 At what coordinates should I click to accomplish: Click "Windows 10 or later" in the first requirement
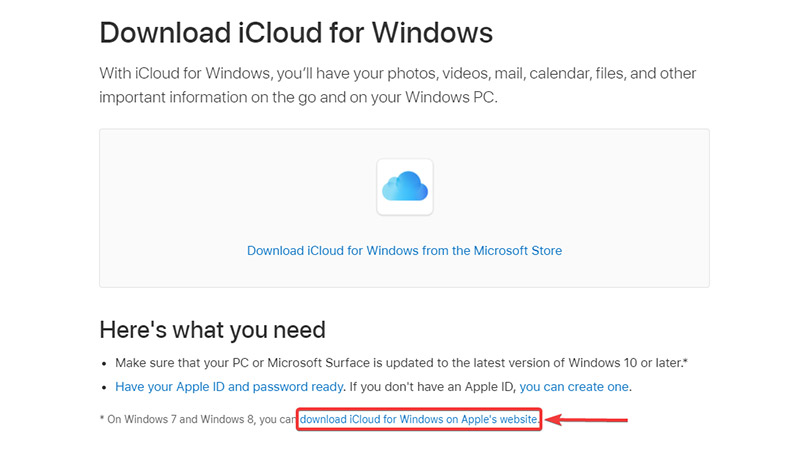(625, 363)
